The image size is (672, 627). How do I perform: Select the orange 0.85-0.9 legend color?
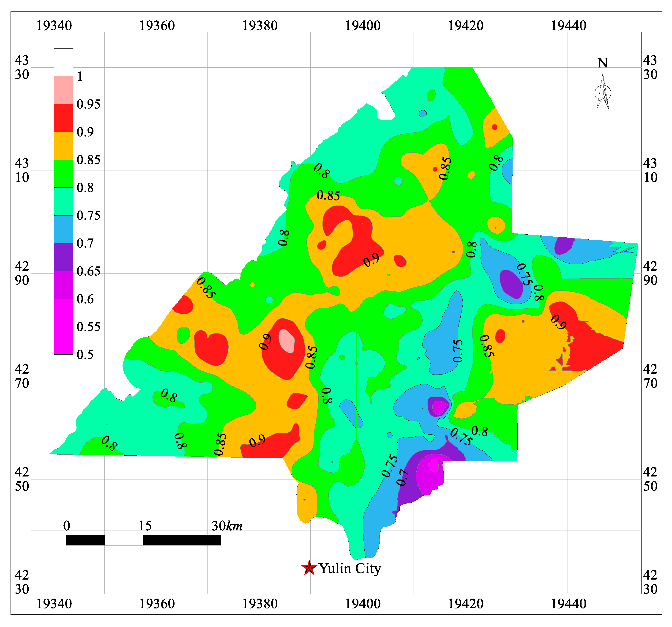coord(63,146)
